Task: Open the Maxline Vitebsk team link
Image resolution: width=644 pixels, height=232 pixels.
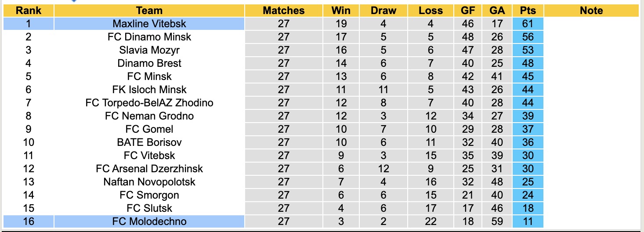Action: 149,24
